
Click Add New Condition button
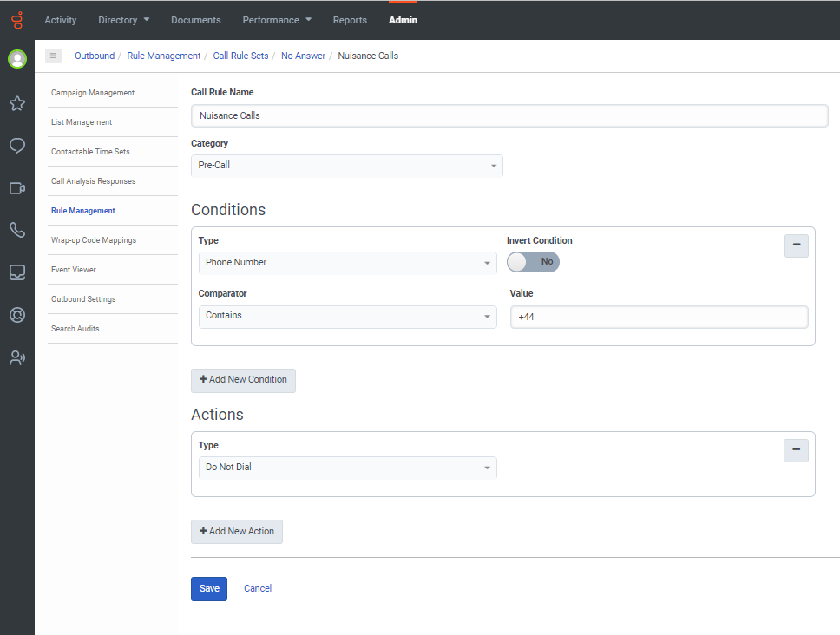[x=243, y=380]
